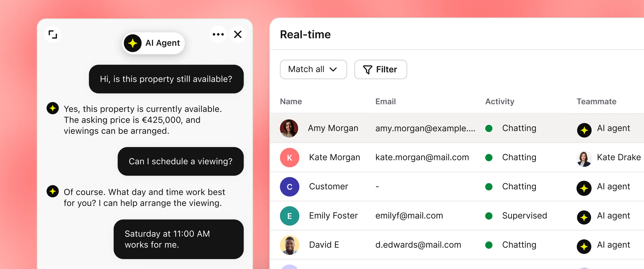Image resolution: width=644 pixels, height=269 pixels.
Task: Click the K avatar for Kate Morgan
Action: (x=290, y=158)
